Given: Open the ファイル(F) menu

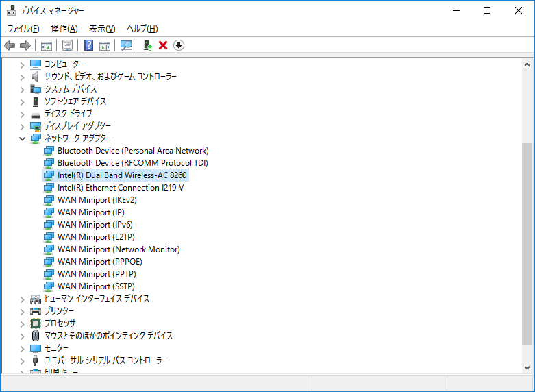Looking at the screenshot, I should tap(23, 29).
